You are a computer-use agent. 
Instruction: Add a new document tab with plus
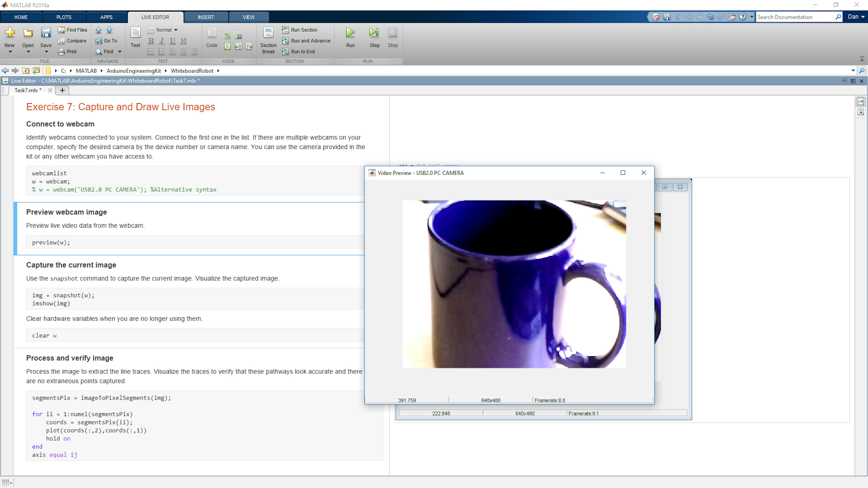[62, 90]
